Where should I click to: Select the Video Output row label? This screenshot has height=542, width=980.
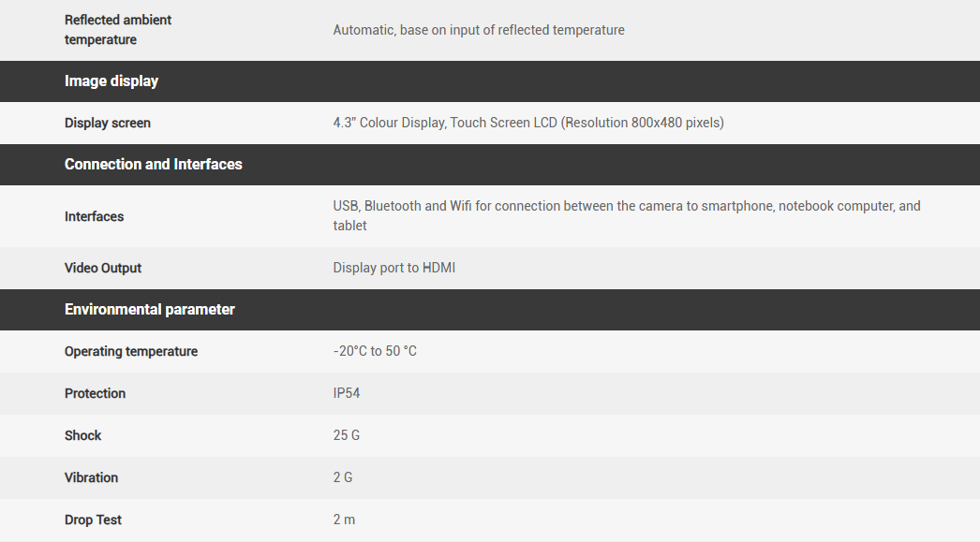103,268
